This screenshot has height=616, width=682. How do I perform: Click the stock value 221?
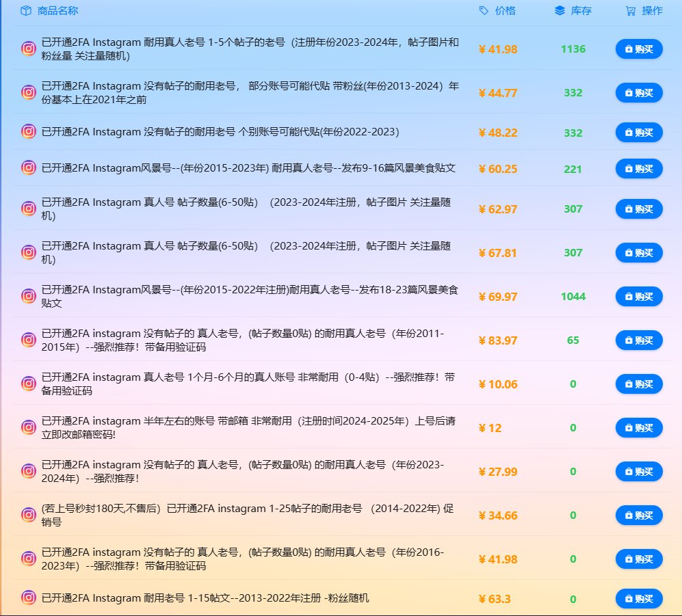(573, 169)
